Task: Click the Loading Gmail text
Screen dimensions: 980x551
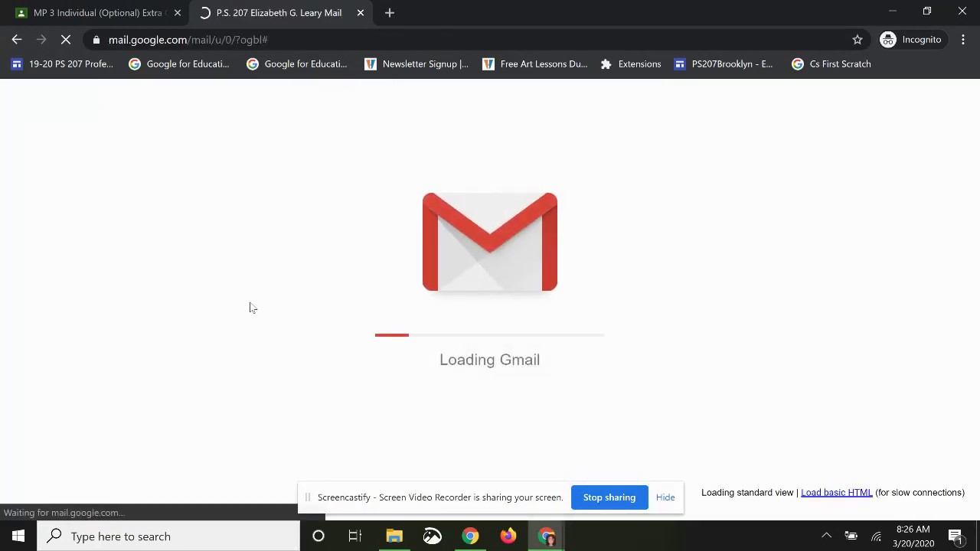Action: [490, 360]
